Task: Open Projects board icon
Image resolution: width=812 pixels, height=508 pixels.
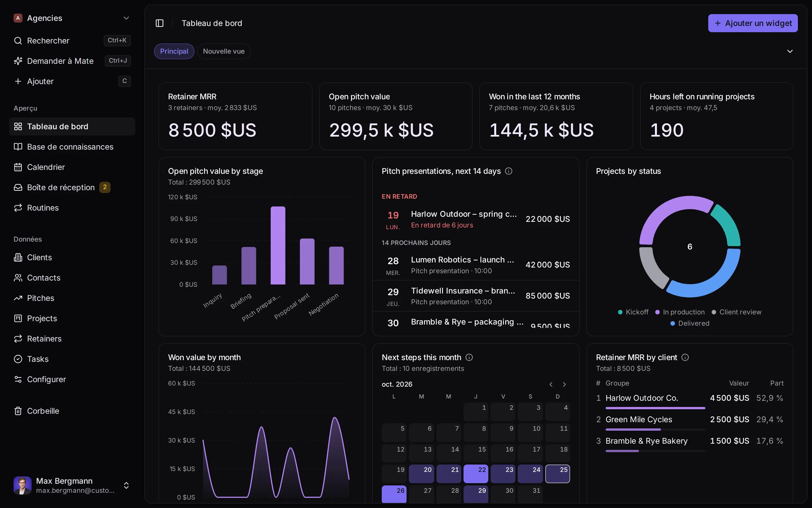Action: (x=18, y=319)
